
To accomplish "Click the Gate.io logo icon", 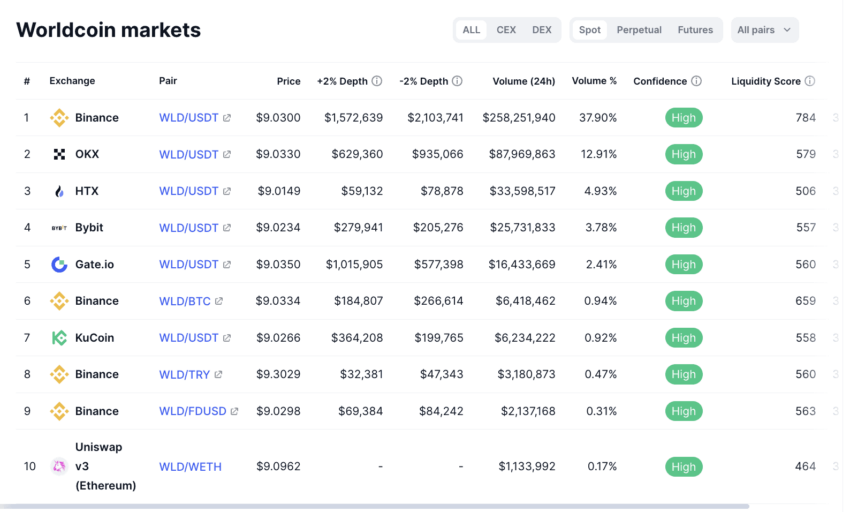I will pyautogui.click(x=59, y=264).
